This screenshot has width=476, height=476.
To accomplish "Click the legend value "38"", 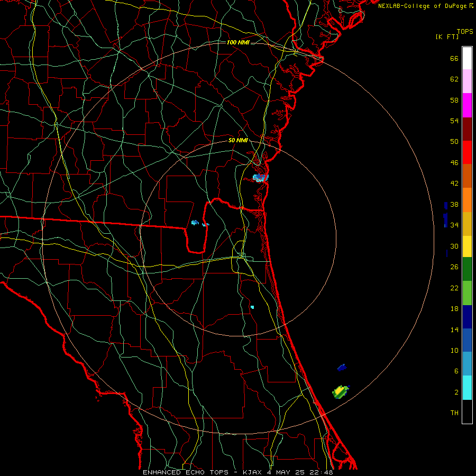I will (454, 204).
